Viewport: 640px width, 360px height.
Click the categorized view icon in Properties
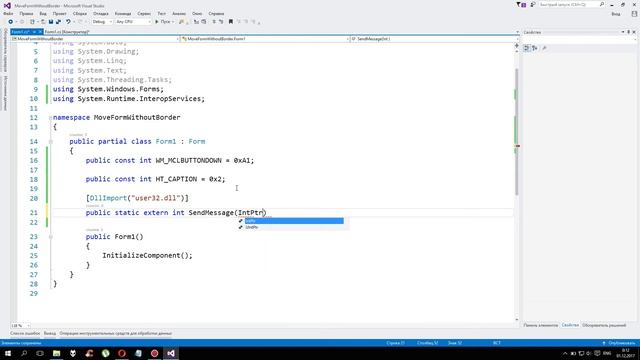(x=527, y=48)
